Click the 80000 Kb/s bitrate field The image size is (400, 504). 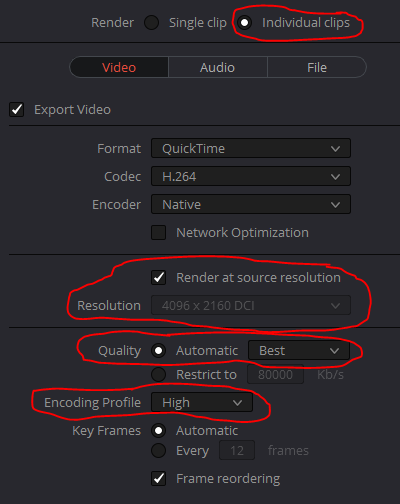click(x=275, y=375)
